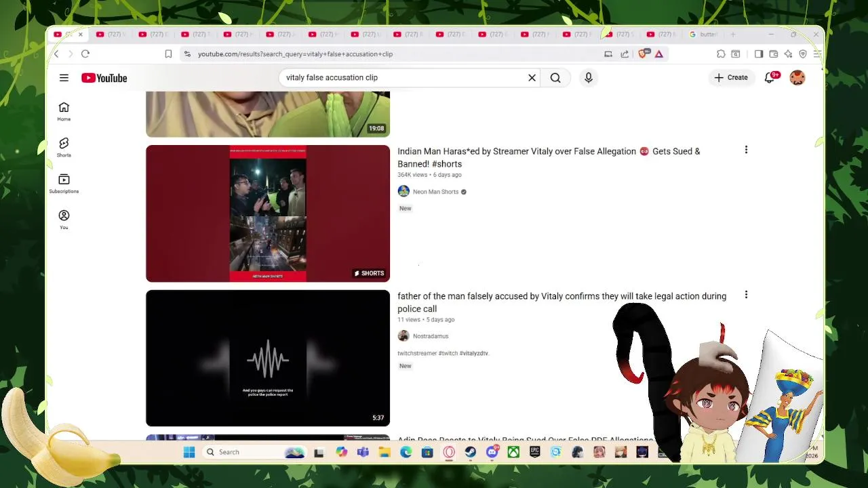
Task: Open the Brave Shields lion icon
Action: point(644,54)
